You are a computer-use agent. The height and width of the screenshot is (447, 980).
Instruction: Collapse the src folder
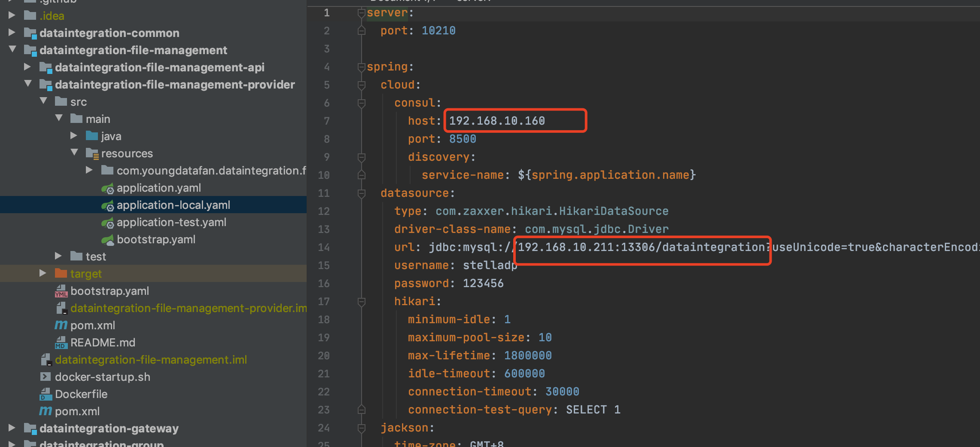(43, 101)
